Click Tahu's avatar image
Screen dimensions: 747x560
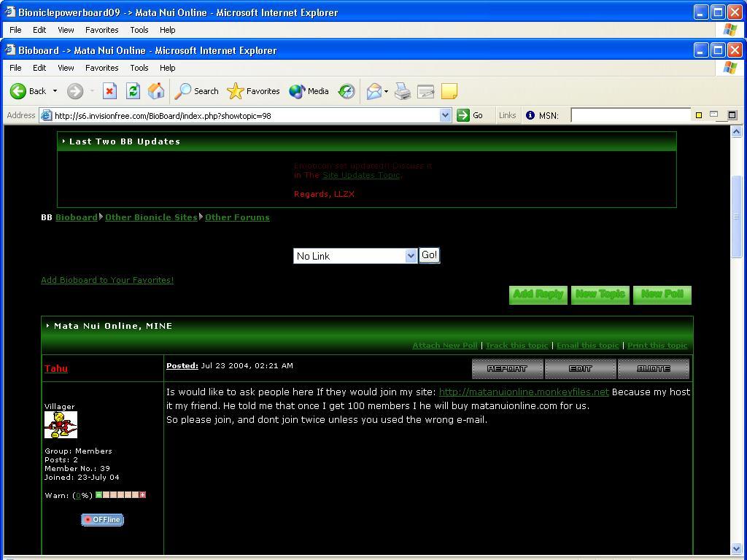point(61,425)
